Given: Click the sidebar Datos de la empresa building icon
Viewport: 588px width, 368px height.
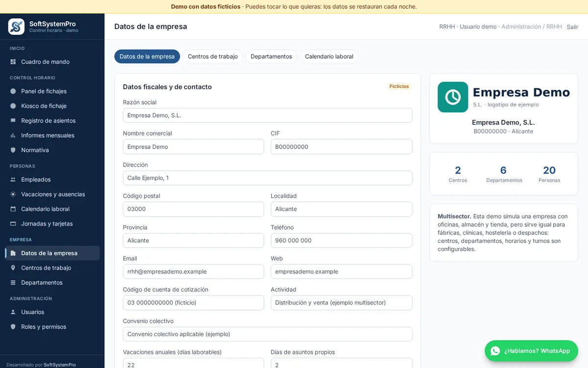Looking at the screenshot, I should (x=13, y=253).
